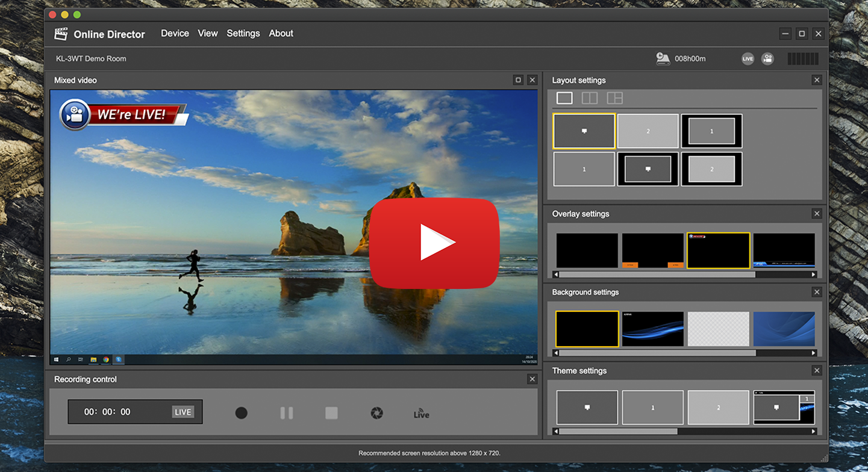Click the Theme settings scroll-left arrow
The image size is (868, 472).
(555, 431)
